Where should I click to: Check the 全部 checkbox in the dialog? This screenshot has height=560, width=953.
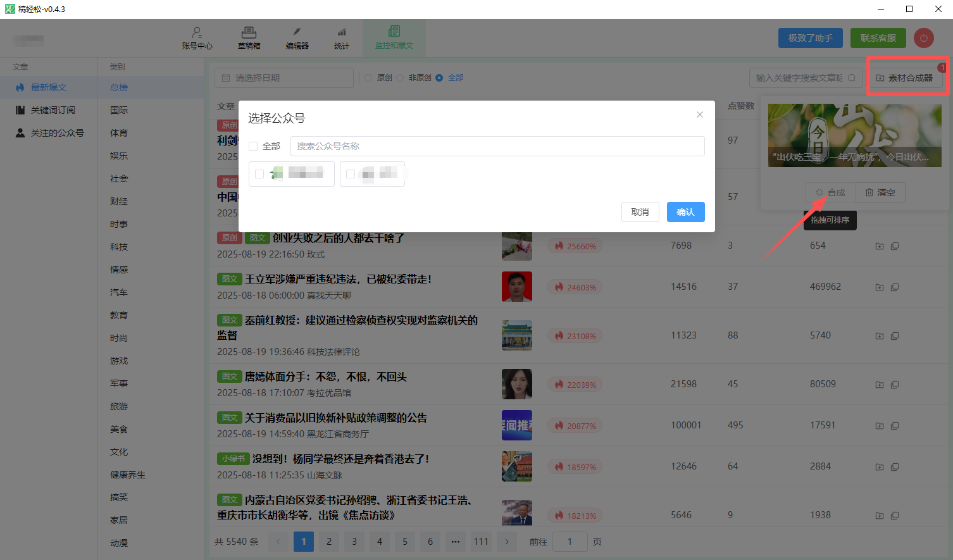tap(254, 146)
